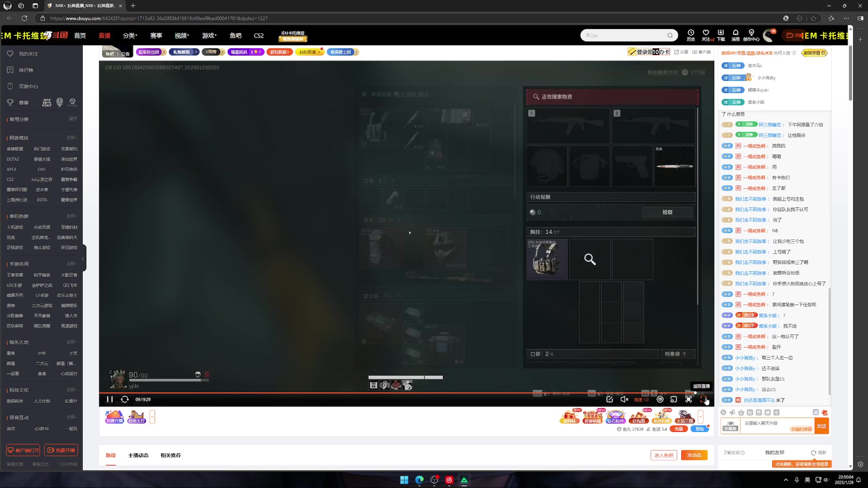Click the video progress bar
The image size is (868, 488).
[x=406, y=393]
